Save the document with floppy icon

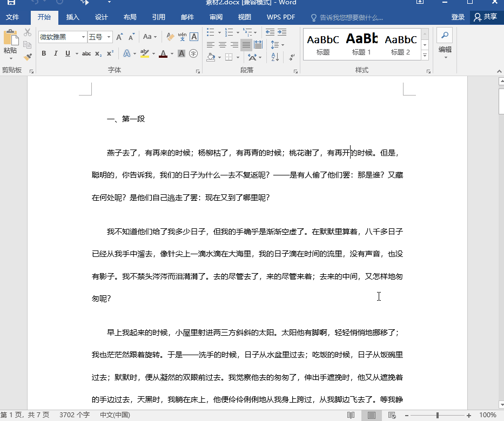pos(11,3)
